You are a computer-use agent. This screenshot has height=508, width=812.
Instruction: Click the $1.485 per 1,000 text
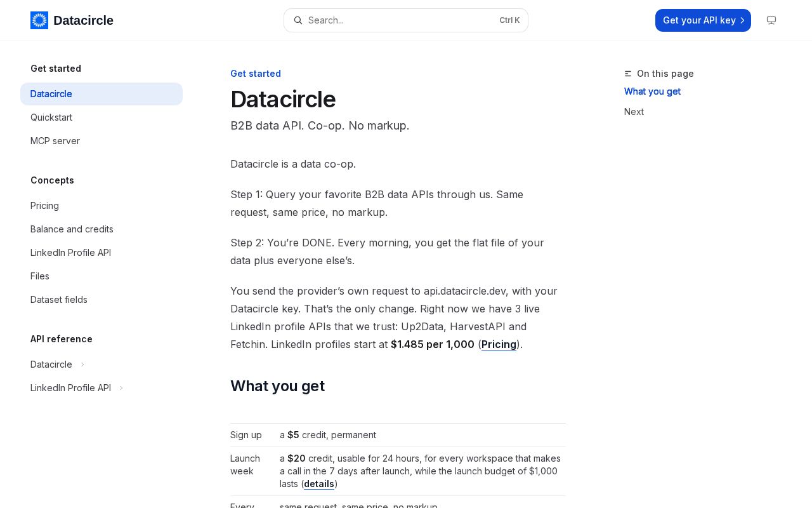433,344
